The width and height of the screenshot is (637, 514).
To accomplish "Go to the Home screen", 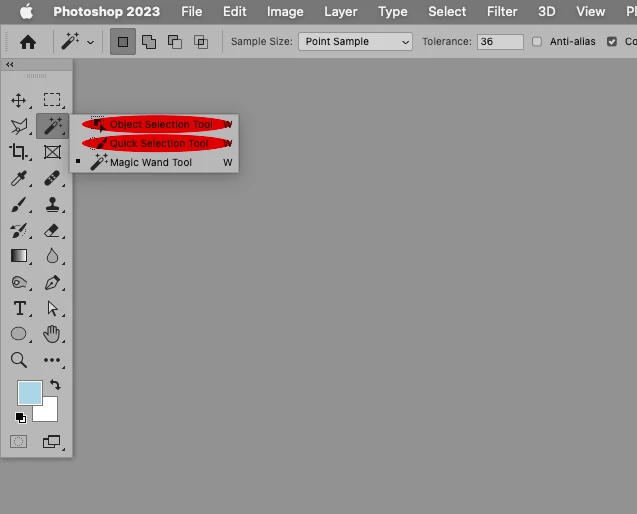I will click(x=28, y=42).
